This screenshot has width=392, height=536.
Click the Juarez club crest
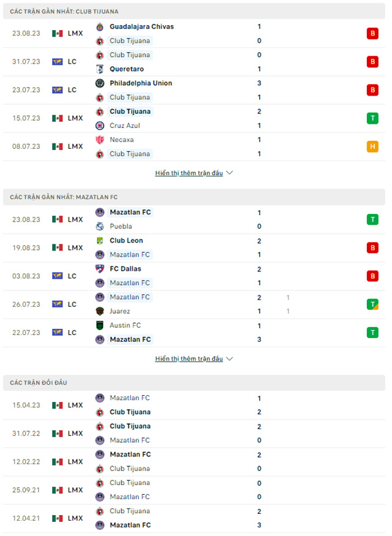(x=100, y=311)
